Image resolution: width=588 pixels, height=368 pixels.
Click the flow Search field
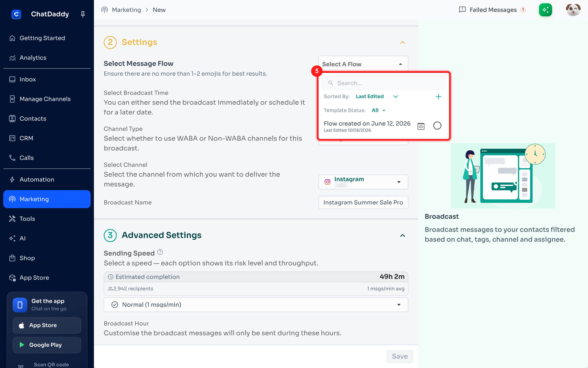(384, 83)
